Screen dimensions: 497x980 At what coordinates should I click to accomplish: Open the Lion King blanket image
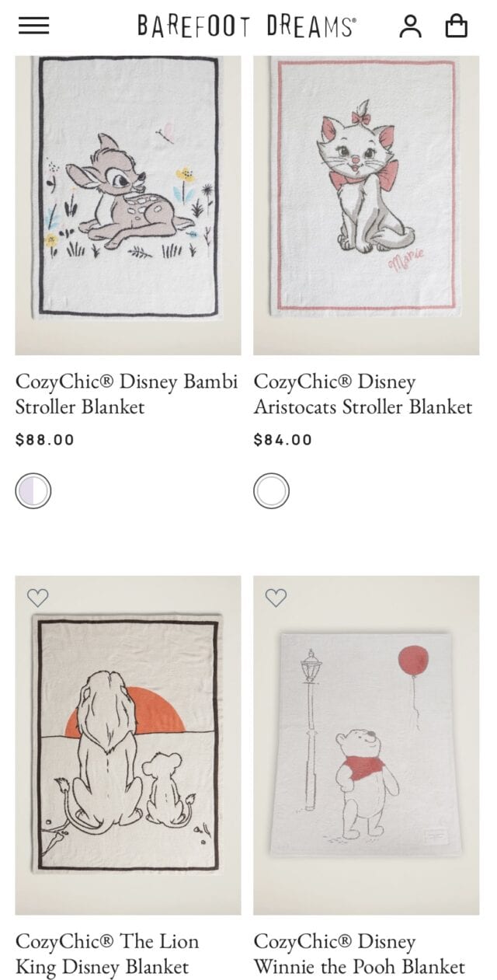point(128,745)
